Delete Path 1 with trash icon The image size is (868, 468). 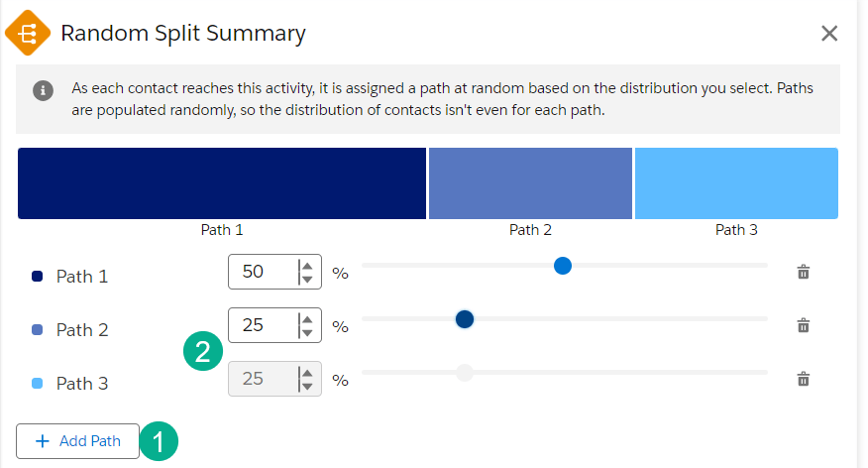pos(804,272)
